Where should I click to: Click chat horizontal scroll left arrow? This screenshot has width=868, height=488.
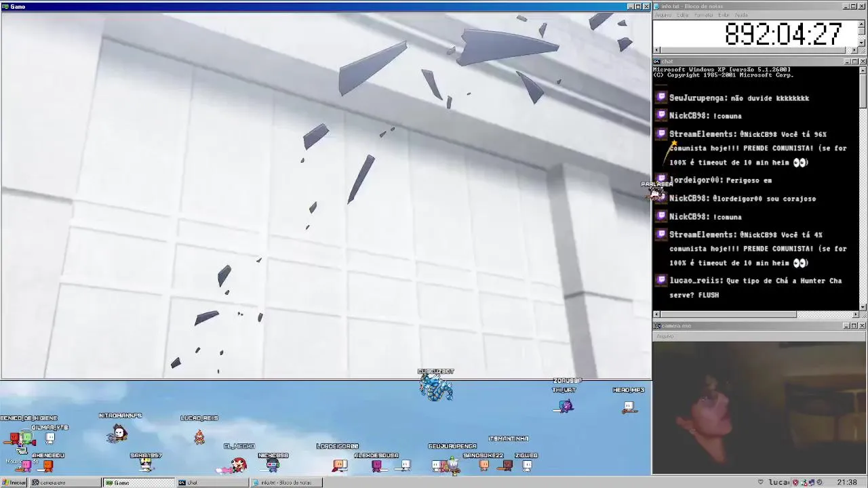(x=656, y=314)
